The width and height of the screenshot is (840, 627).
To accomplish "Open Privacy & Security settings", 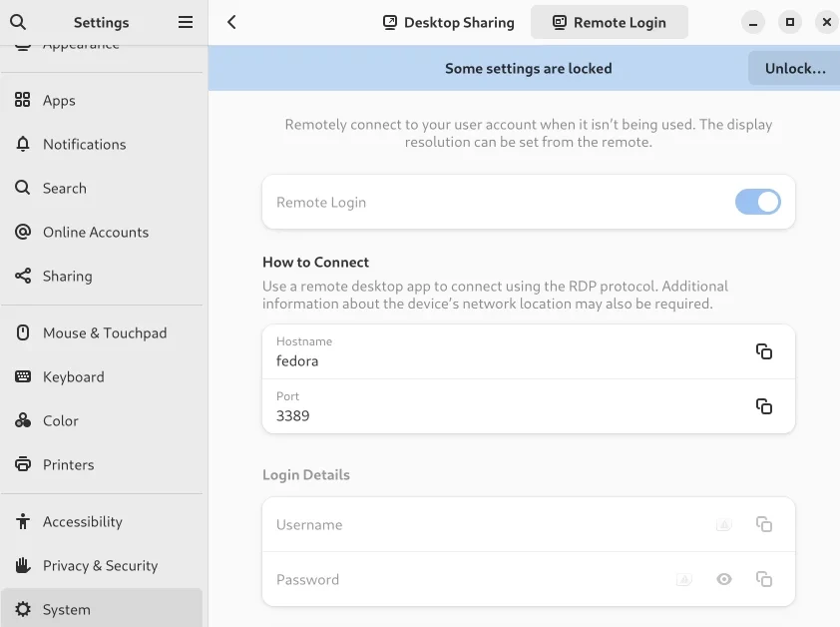I will (102, 565).
